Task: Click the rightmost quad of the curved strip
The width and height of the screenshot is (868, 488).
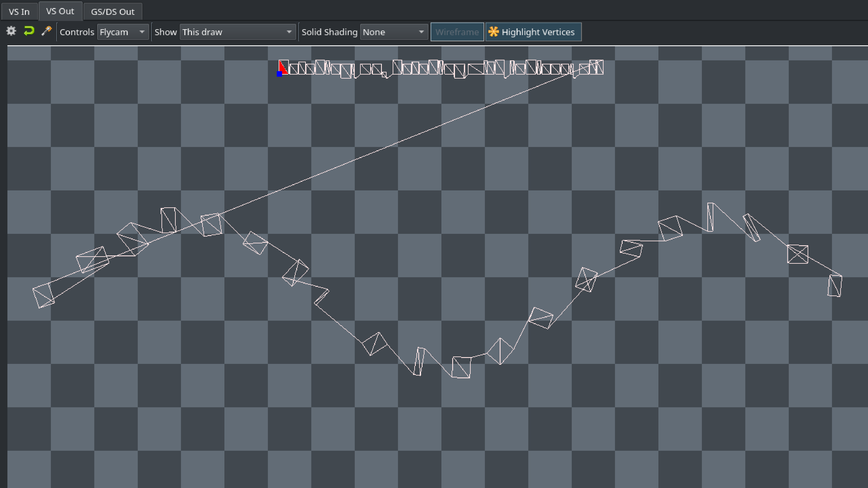Action: (x=835, y=286)
